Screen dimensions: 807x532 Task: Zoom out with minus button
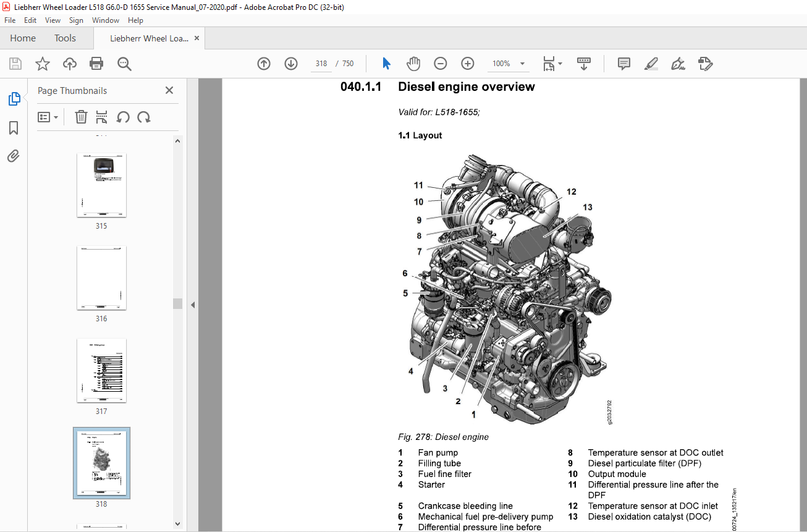coord(441,64)
